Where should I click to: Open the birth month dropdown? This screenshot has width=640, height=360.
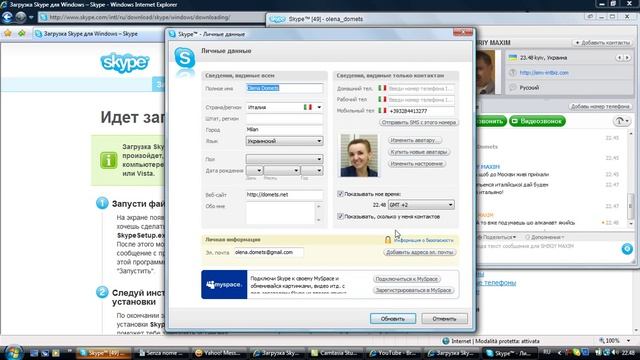coord(282,170)
